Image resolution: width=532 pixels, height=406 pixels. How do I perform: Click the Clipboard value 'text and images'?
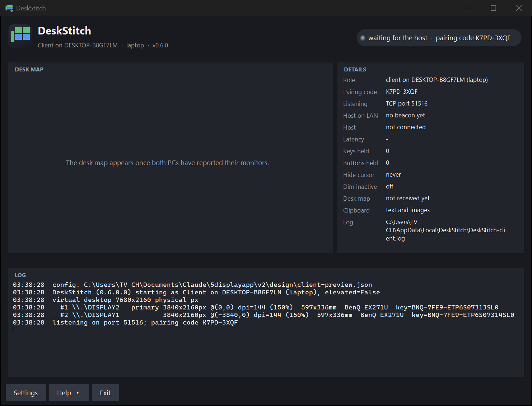408,210
